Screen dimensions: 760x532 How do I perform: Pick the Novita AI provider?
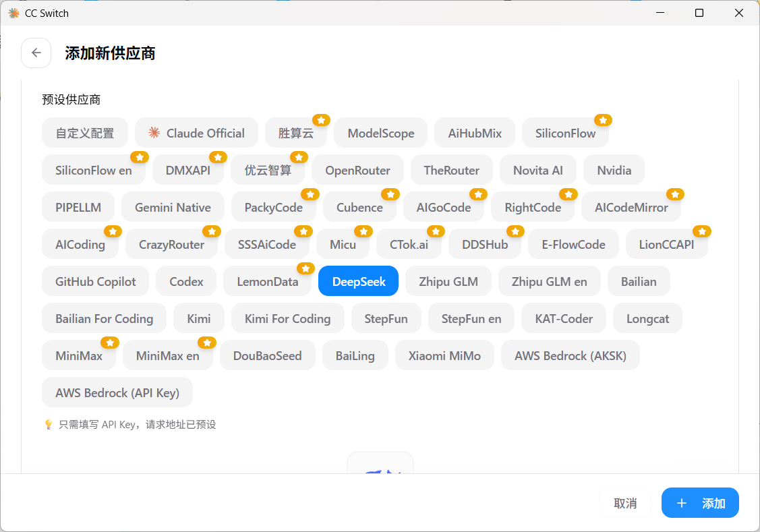coord(538,170)
